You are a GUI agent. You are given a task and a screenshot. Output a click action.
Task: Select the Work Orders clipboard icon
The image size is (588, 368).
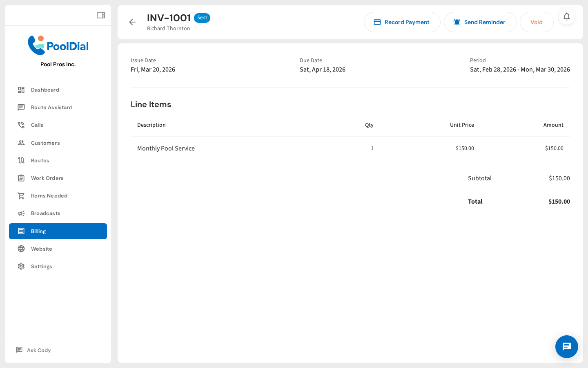[x=21, y=178]
